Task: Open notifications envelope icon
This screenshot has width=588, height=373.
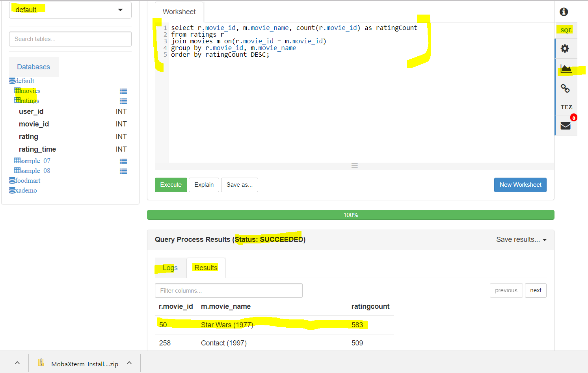Action: (x=566, y=126)
